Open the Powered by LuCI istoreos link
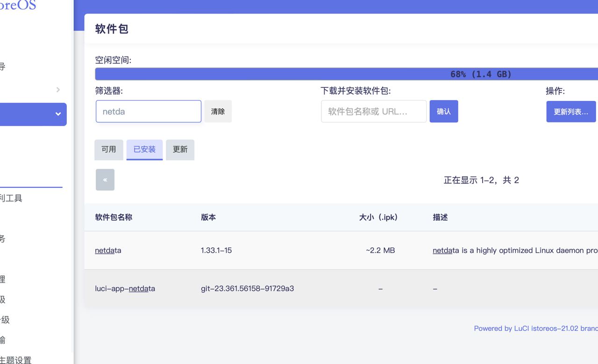This screenshot has width=598, height=364. click(536, 328)
